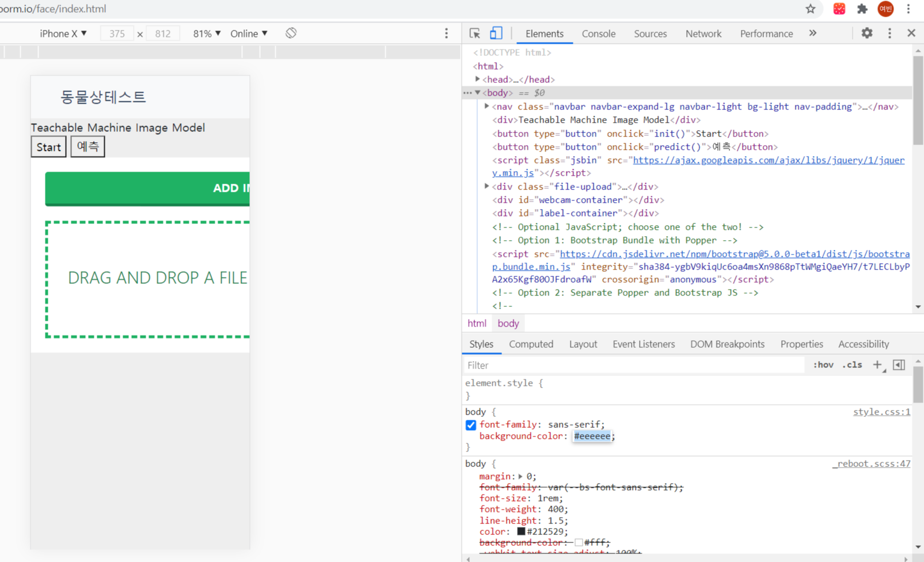Activate the inspect element picker

[x=475, y=33]
